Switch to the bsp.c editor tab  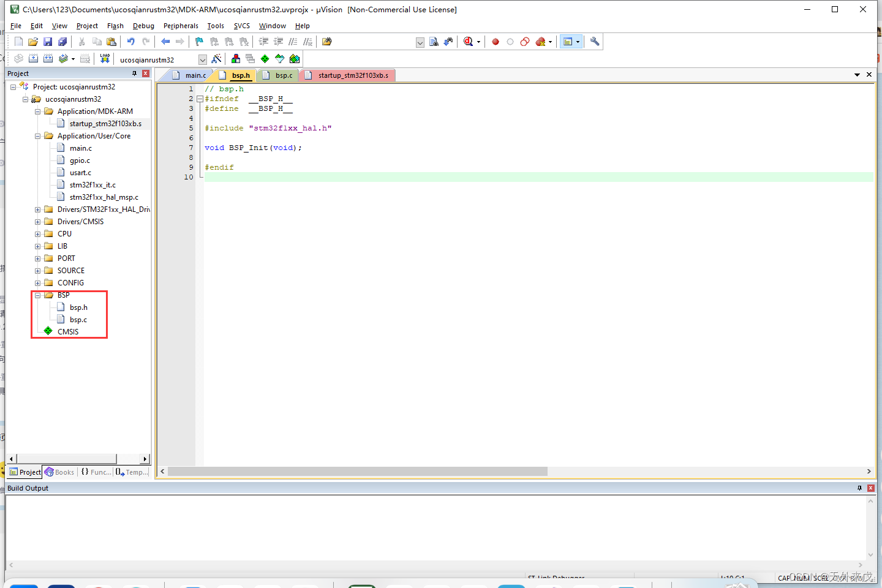point(283,75)
